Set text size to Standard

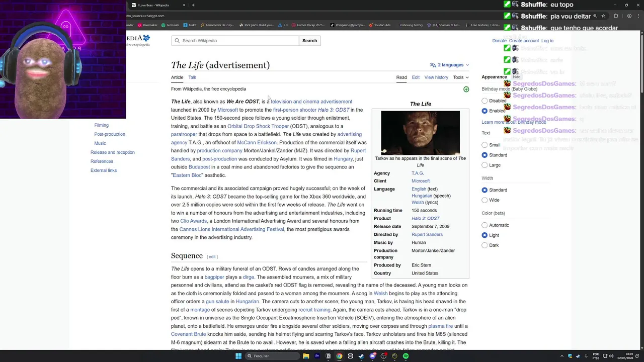(485, 155)
